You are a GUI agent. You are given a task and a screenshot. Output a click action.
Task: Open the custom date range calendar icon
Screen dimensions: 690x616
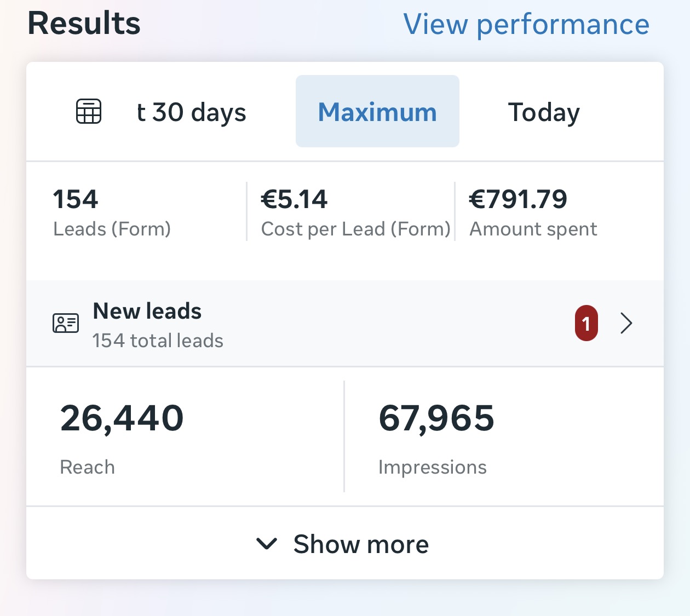88,111
